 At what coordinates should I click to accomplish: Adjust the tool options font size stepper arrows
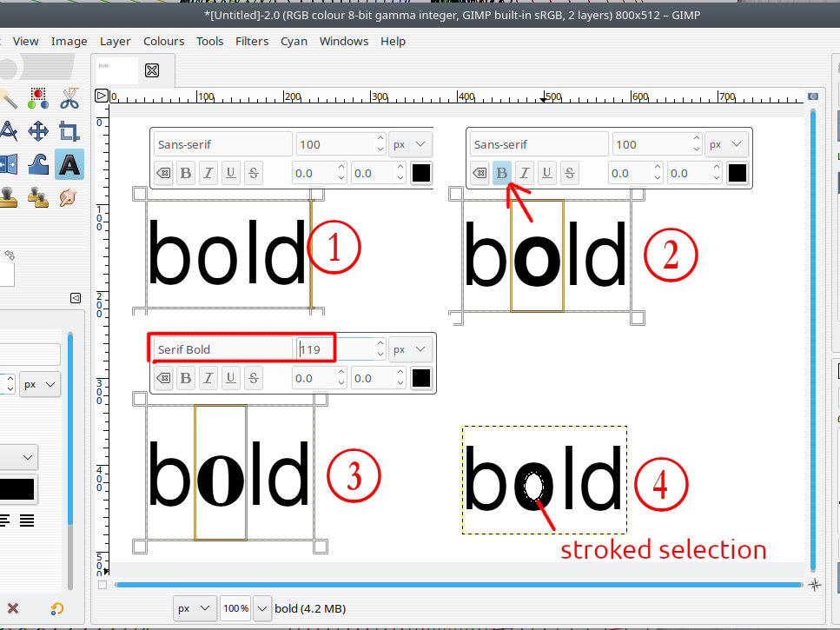10,384
